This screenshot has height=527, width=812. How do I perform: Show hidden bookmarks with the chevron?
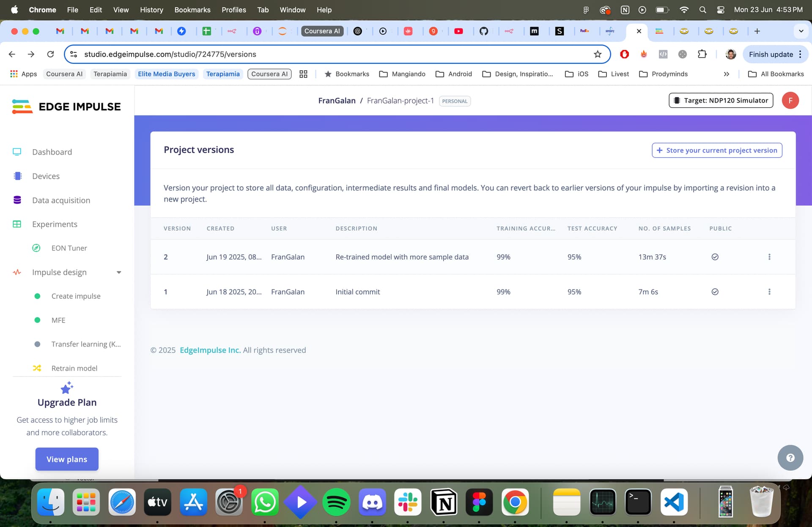coord(726,74)
